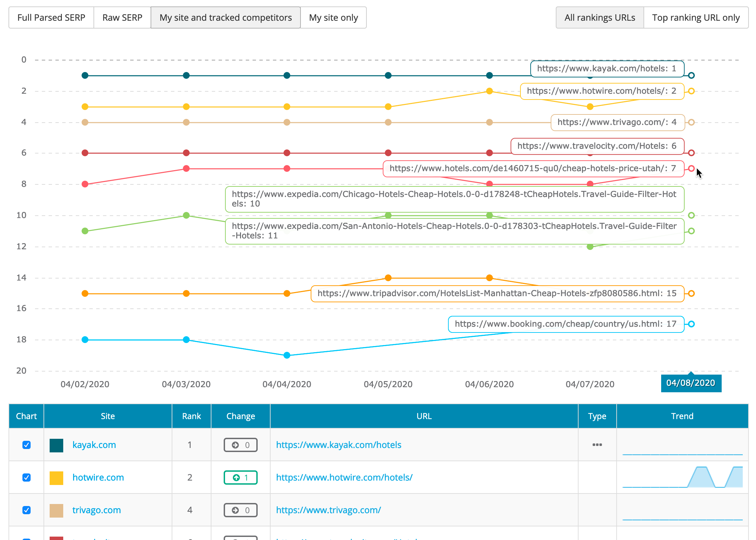Toggle the trivago.com chart checkbox
Screen dimensions: 756x540
(x=27, y=510)
